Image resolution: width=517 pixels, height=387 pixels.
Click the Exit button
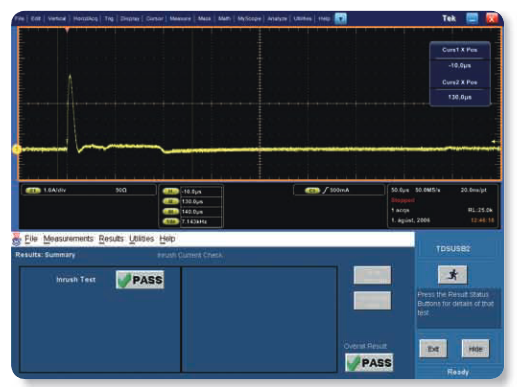433,349
